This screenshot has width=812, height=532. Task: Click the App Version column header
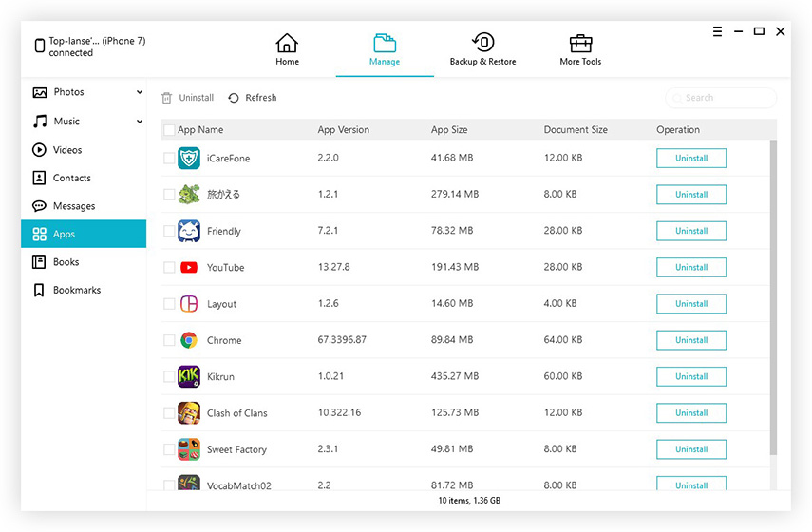click(344, 130)
